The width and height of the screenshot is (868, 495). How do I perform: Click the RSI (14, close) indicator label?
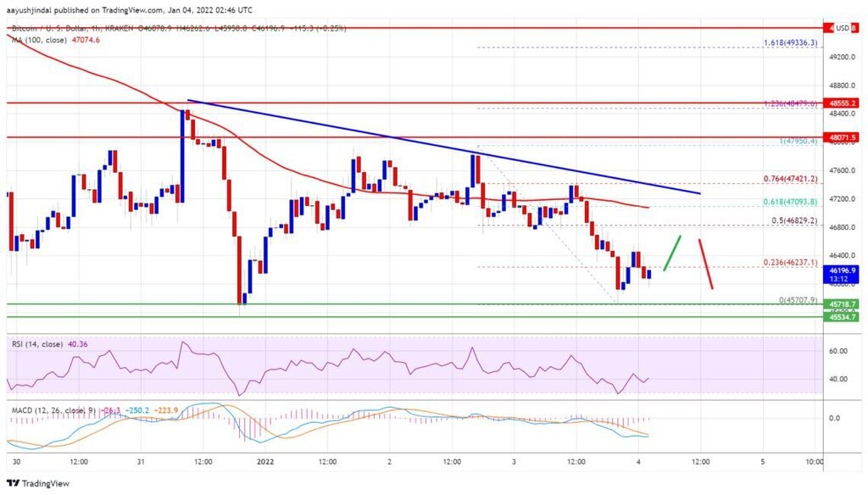[37, 344]
